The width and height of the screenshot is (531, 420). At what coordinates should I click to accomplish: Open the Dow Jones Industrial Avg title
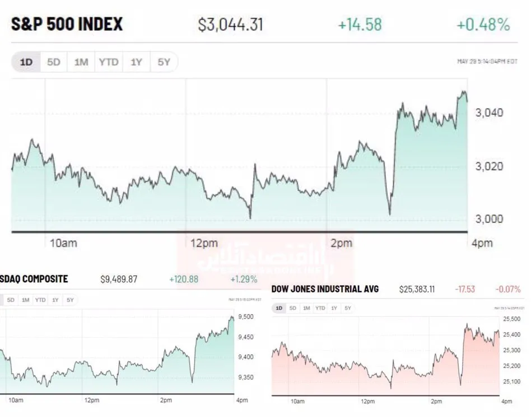coord(325,289)
